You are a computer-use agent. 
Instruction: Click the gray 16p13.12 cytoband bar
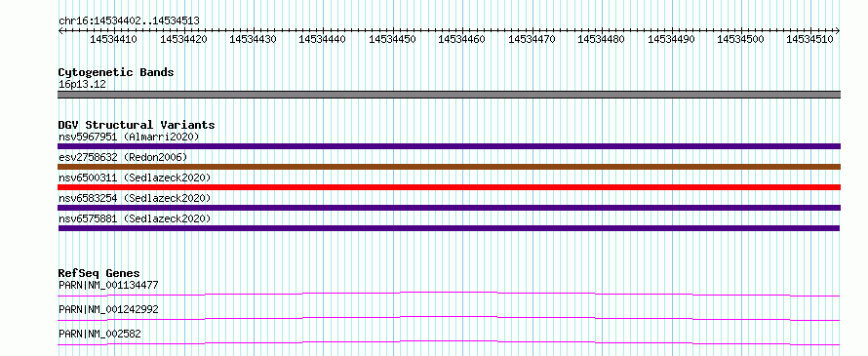449,95
